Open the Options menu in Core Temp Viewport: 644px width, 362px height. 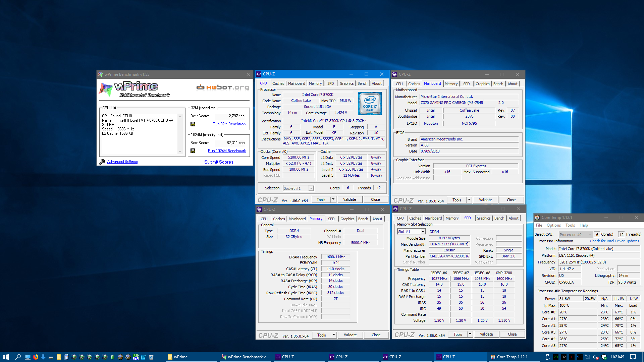tap(553, 225)
